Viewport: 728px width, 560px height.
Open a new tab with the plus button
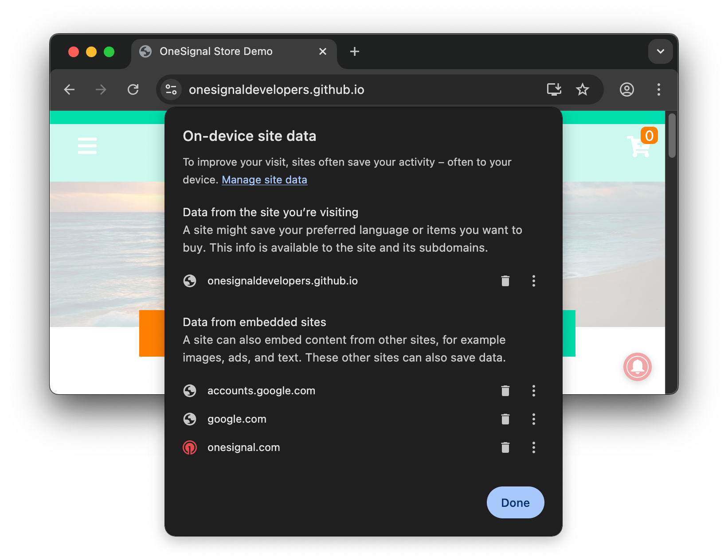(x=355, y=51)
